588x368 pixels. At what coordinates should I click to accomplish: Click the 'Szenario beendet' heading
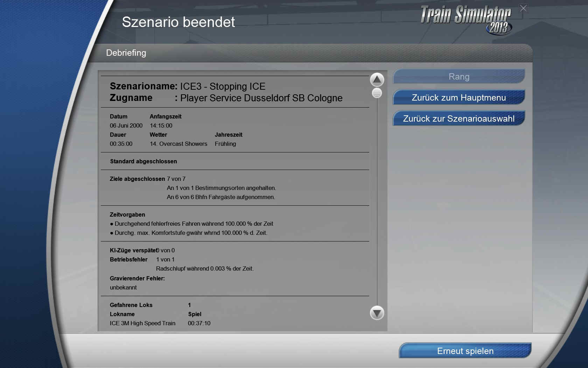click(178, 22)
